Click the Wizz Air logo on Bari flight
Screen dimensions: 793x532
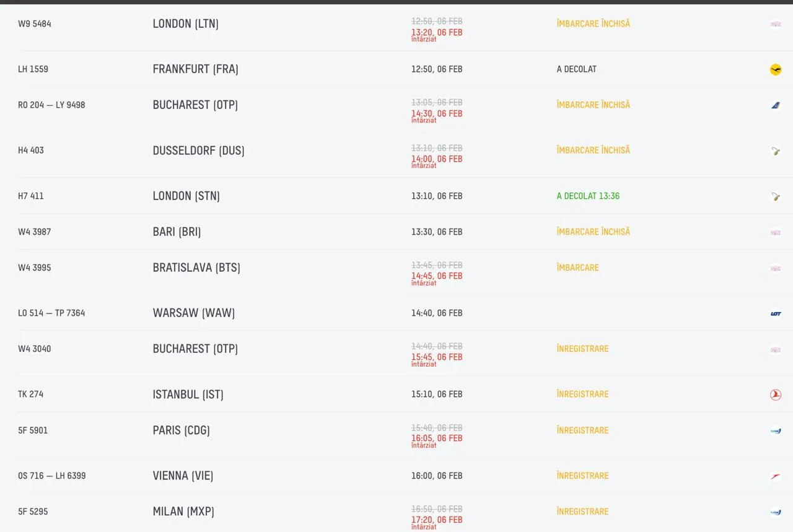[x=775, y=232]
